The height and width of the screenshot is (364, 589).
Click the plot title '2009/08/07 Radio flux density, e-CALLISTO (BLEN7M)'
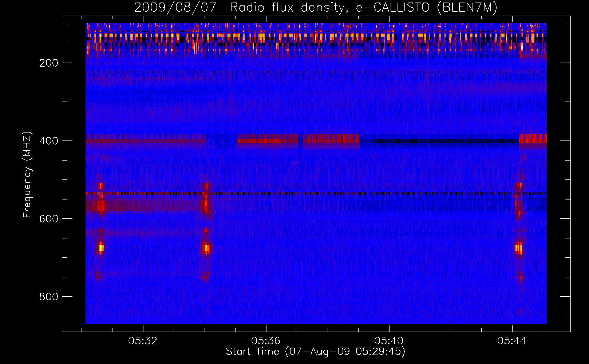pos(316,7)
